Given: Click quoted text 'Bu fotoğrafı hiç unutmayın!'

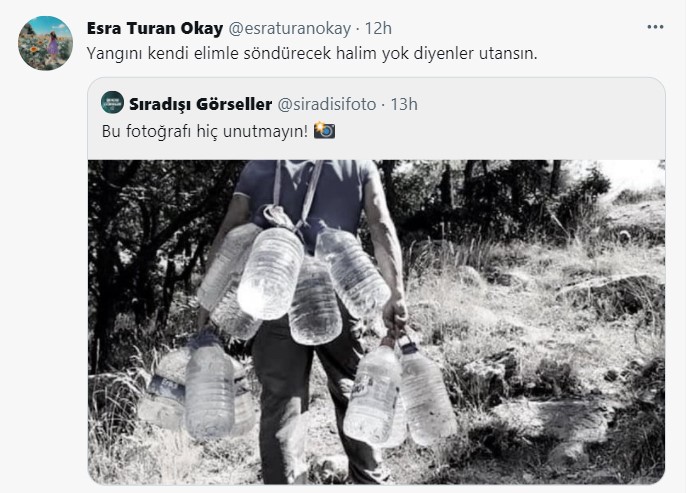Looking at the screenshot, I should click(205, 131).
